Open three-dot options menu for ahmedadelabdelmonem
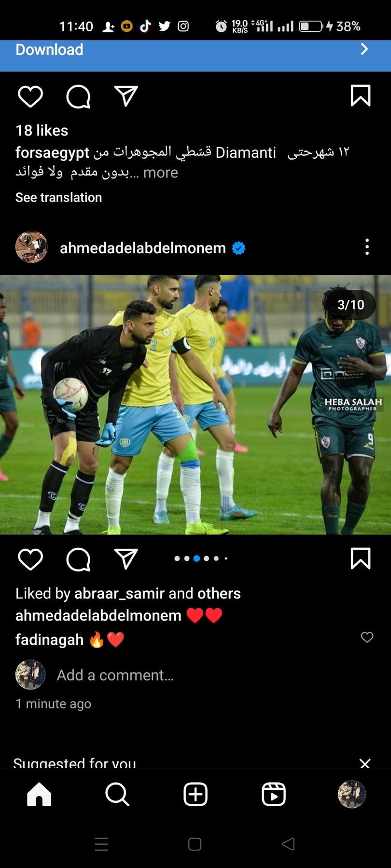The width and height of the screenshot is (391, 868). [x=367, y=246]
